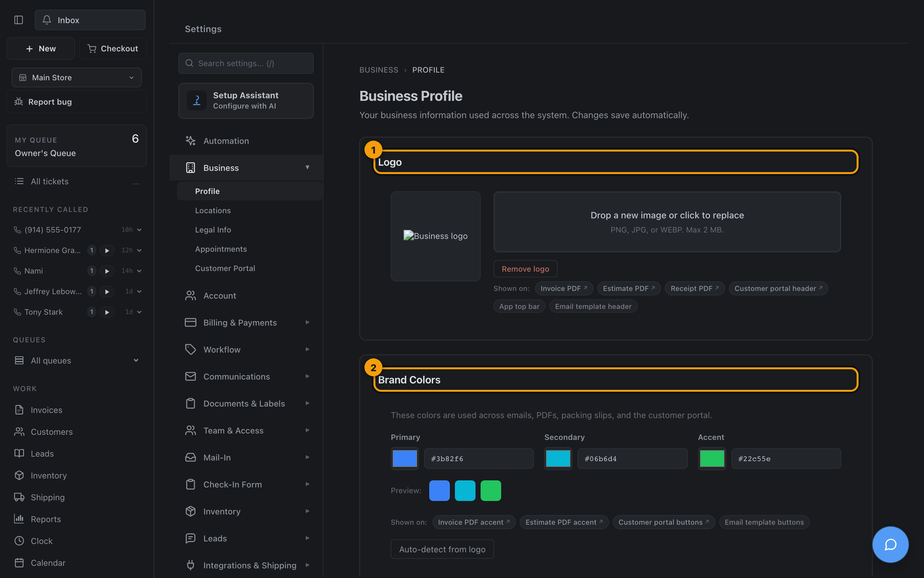The width and height of the screenshot is (924, 578).
Task: Open the Secondary color swatch picker
Action: (558, 458)
